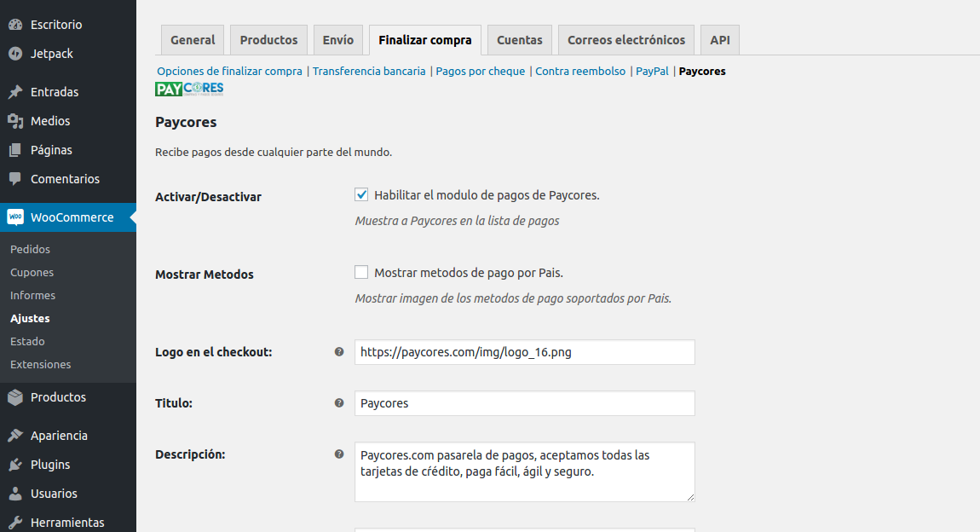Viewport: 980px width, 532px height.
Task: Open the Envío tab
Action: point(338,40)
